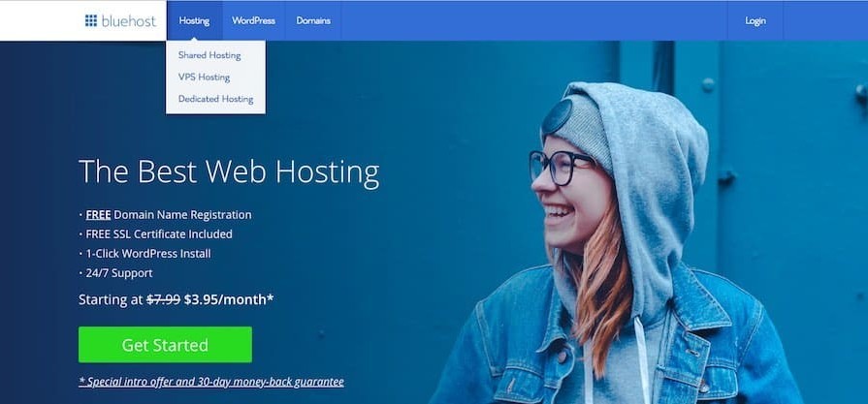Click the Login link
The height and width of the screenshot is (404, 868).
click(x=755, y=21)
